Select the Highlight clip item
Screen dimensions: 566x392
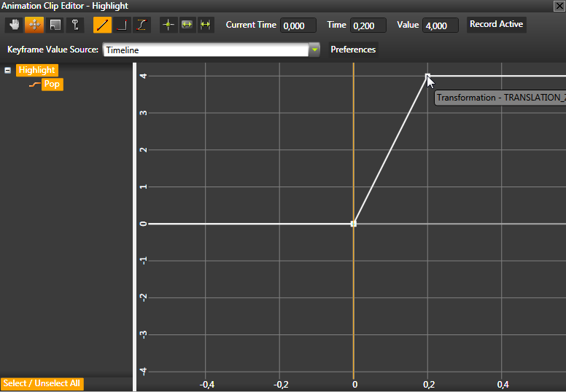[37, 71]
